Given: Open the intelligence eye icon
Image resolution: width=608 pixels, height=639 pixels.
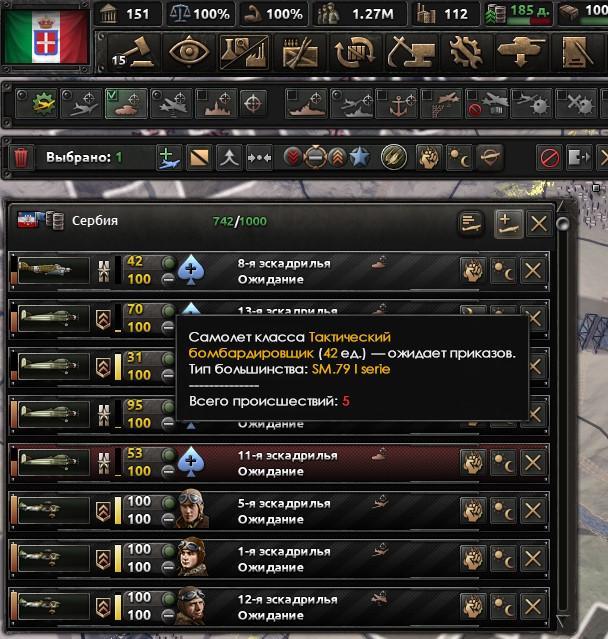Looking at the screenshot, I should point(189,52).
